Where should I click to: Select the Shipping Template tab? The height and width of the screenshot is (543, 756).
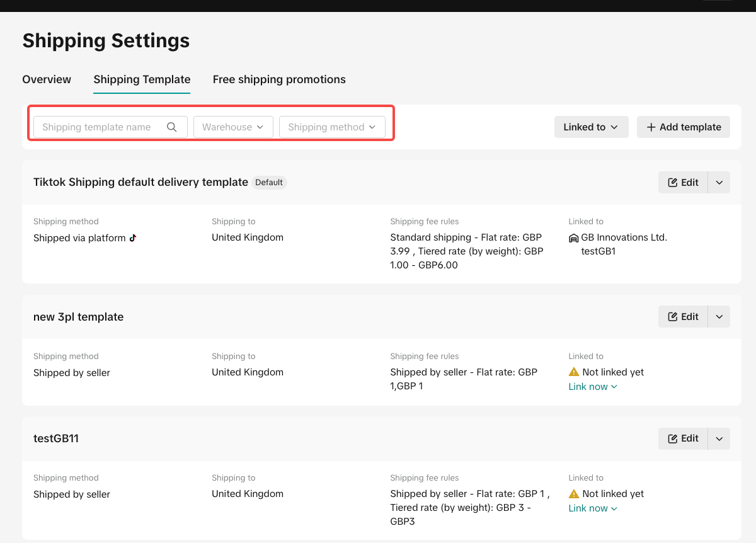[142, 79]
